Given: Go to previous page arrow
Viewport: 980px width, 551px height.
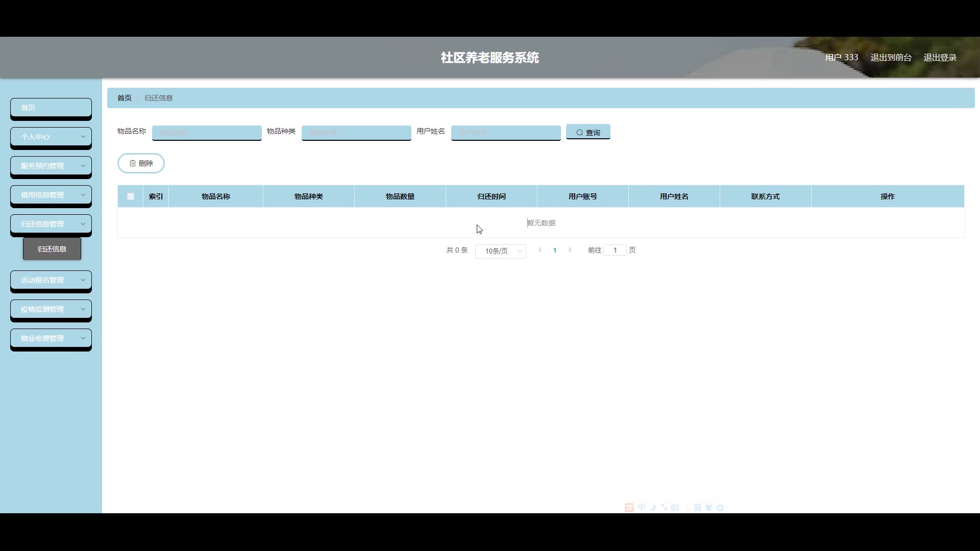Looking at the screenshot, I should click(x=540, y=250).
